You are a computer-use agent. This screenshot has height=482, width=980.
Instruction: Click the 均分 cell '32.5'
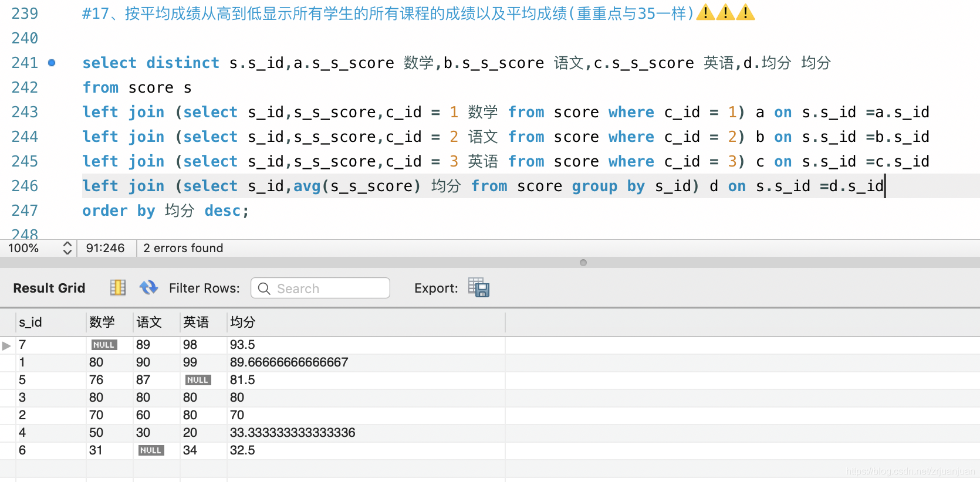coord(242,450)
